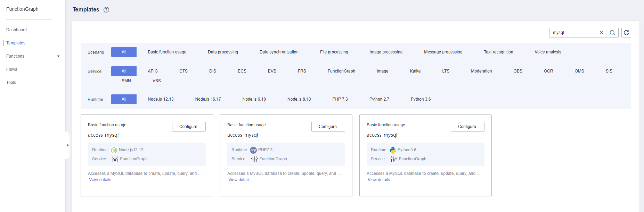Filter runtime by Node.js 6.10
644x212 pixels.
coord(254,99)
